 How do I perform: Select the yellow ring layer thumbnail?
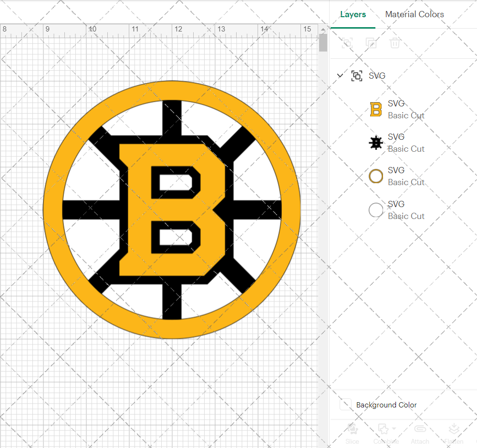[x=376, y=176]
